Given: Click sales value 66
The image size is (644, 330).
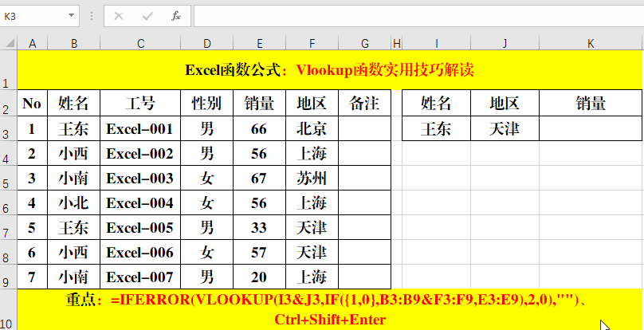Looking at the screenshot, I should pyautogui.click(x=260, y=129).
